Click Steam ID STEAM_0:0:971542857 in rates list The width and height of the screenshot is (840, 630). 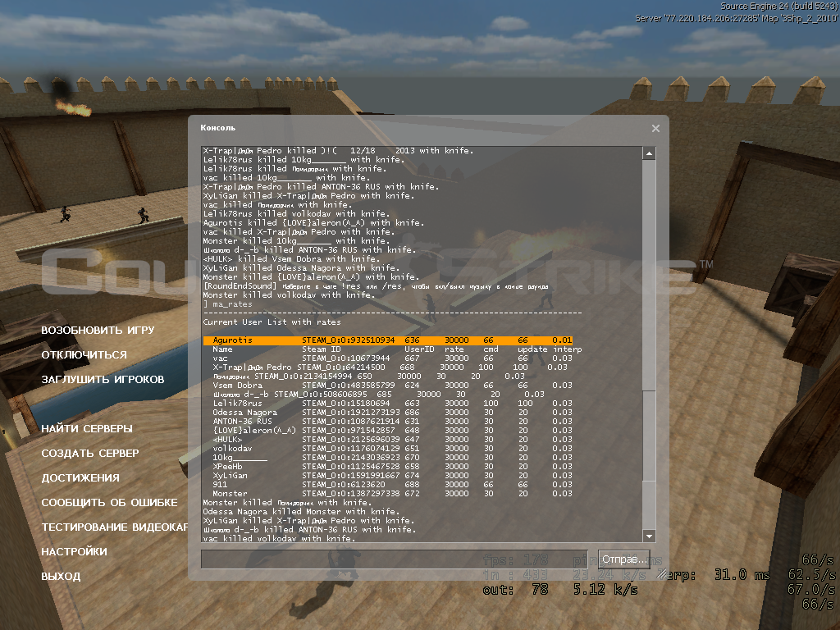pyautogui.click(x=348, y=430)
